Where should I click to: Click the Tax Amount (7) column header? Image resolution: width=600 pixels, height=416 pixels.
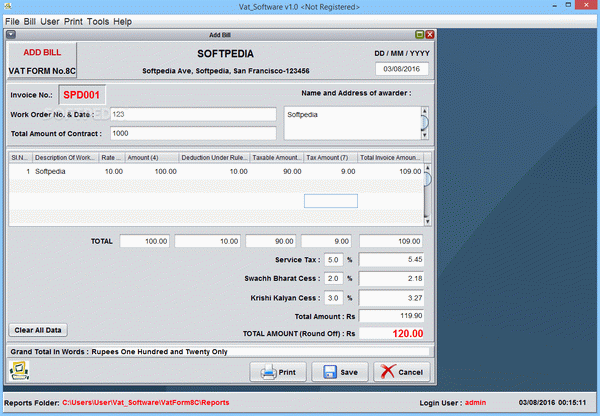(331, 157)
